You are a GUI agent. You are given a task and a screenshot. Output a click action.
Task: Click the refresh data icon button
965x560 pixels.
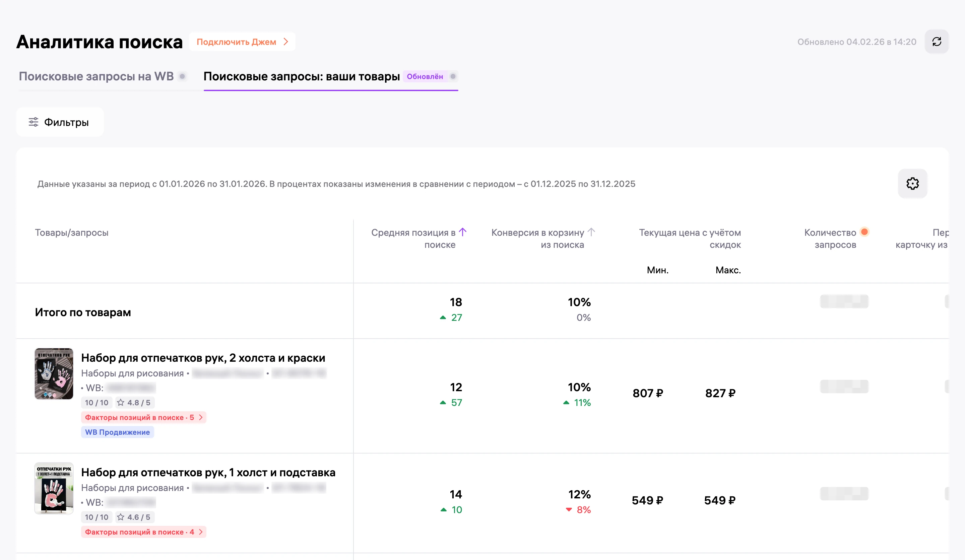pos(936,42)
